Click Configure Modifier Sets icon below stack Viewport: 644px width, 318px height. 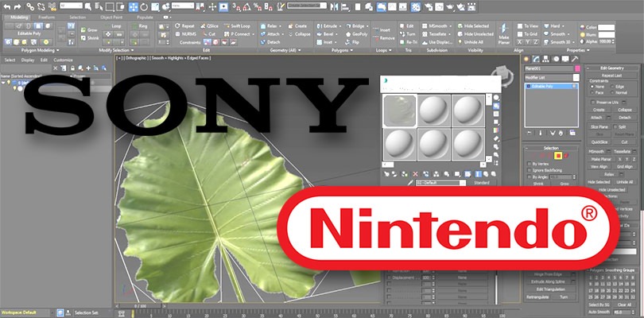pyautogui.click(x=572, y=133)
